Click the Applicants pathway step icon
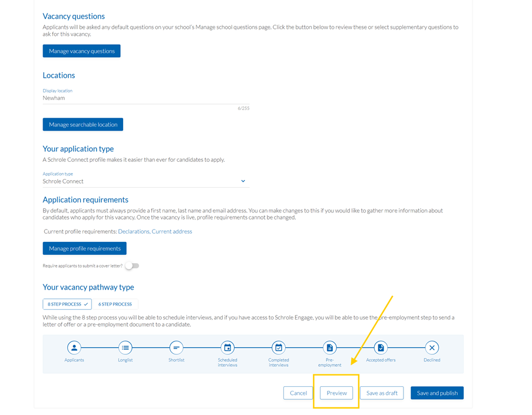The image size is (532, 415). (x=74, y=347)
